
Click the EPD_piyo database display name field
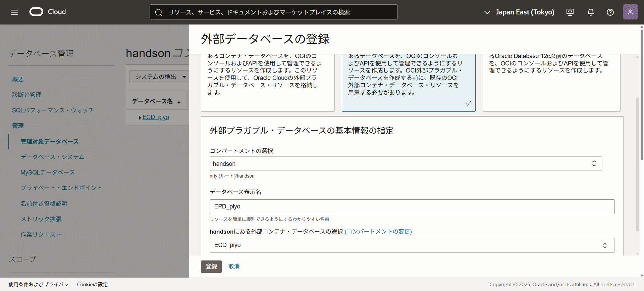[412, 206]
